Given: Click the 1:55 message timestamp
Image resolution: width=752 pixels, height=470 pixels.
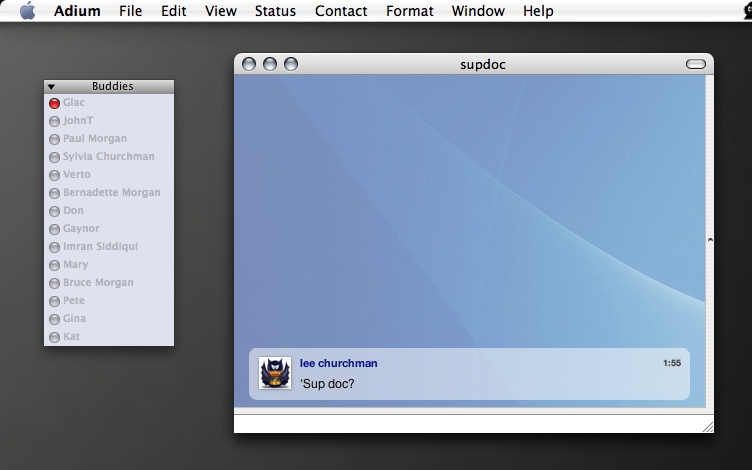Looking at the screenshot, I should click(x=672, y=363).
